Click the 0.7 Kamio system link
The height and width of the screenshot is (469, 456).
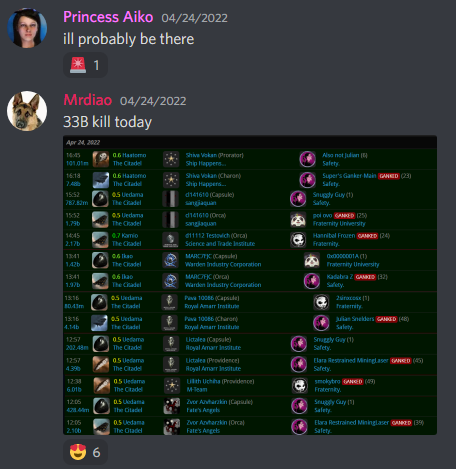(x=125, y=236)
